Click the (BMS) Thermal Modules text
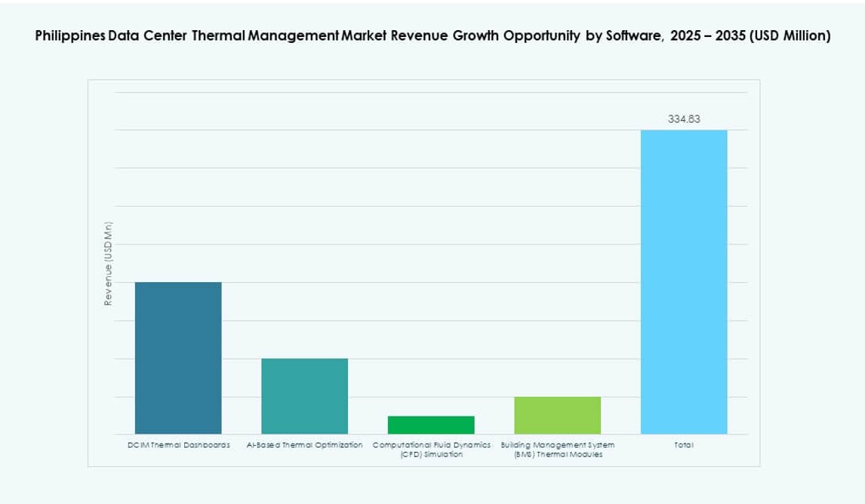 pos(558,454)
